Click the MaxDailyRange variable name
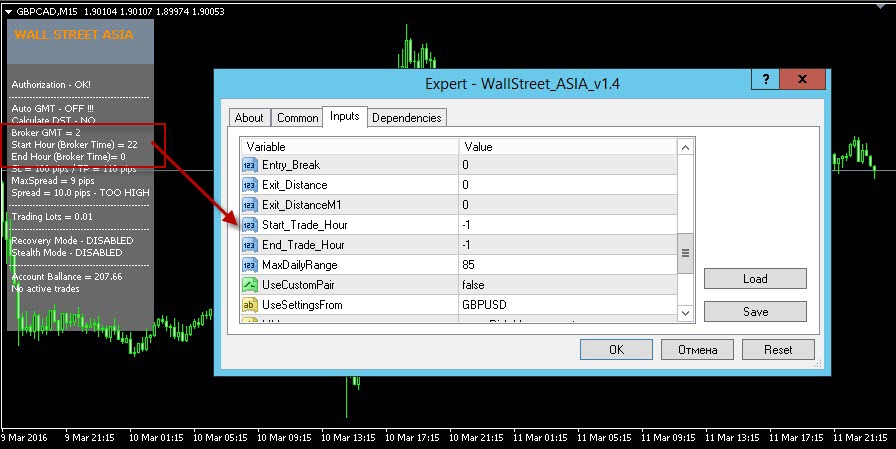The image size is (896, 449). click(299, 265)
